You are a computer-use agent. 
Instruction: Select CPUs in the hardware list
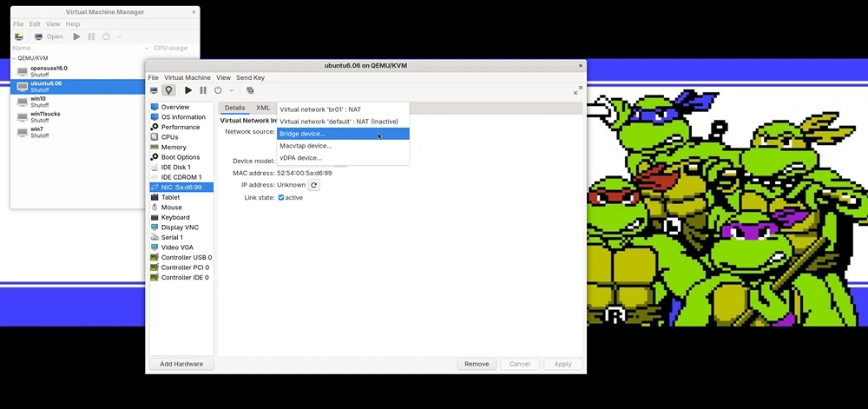point(181,137)
